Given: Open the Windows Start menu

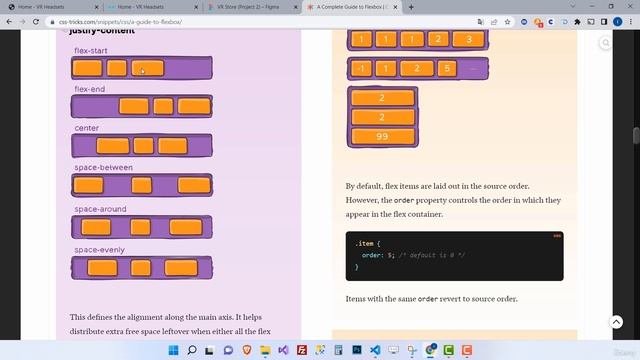Looking at the screenshot, I should coord(173,350).
